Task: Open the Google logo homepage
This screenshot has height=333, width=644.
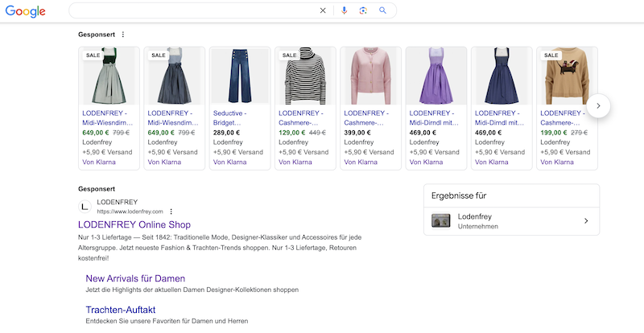Action: (x=25, y=11)
